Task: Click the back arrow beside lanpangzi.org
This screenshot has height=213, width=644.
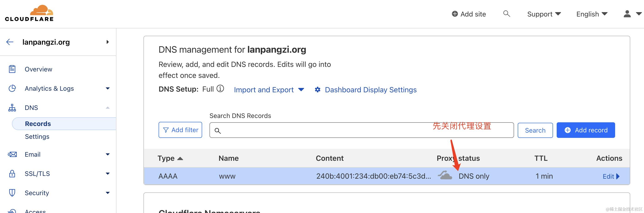Action: (10, 42)
